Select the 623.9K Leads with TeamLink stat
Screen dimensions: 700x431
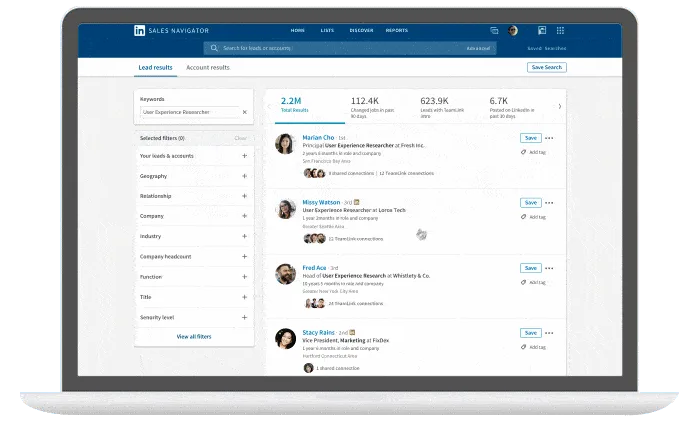[442, 107]
